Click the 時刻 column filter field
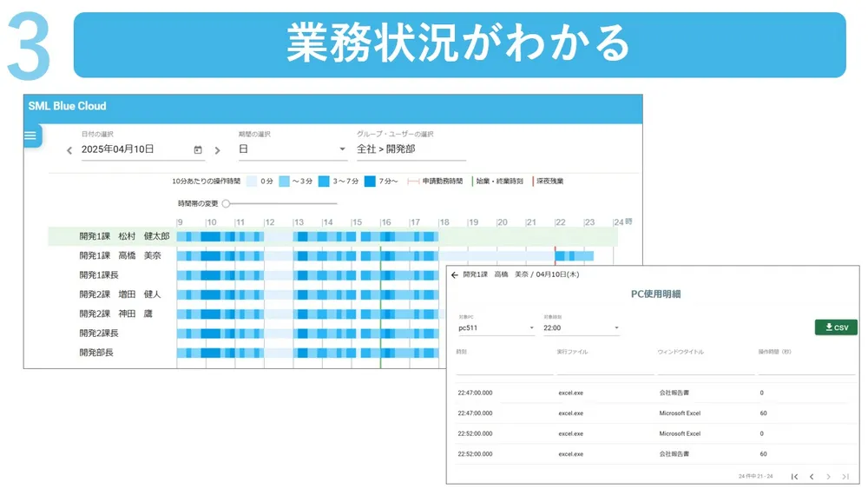The width and height of the screenshot is (868, 489). (x=503, y=367)
